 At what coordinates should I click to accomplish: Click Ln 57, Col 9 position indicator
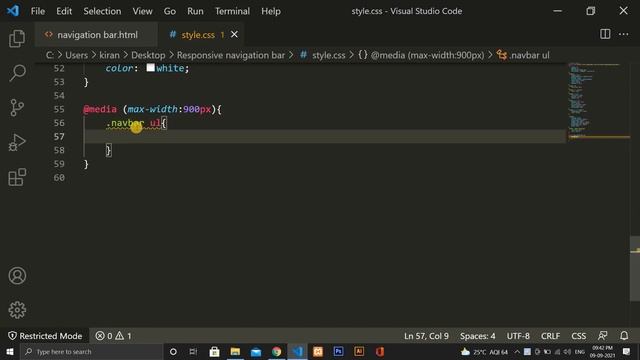[x=426, y=336]
